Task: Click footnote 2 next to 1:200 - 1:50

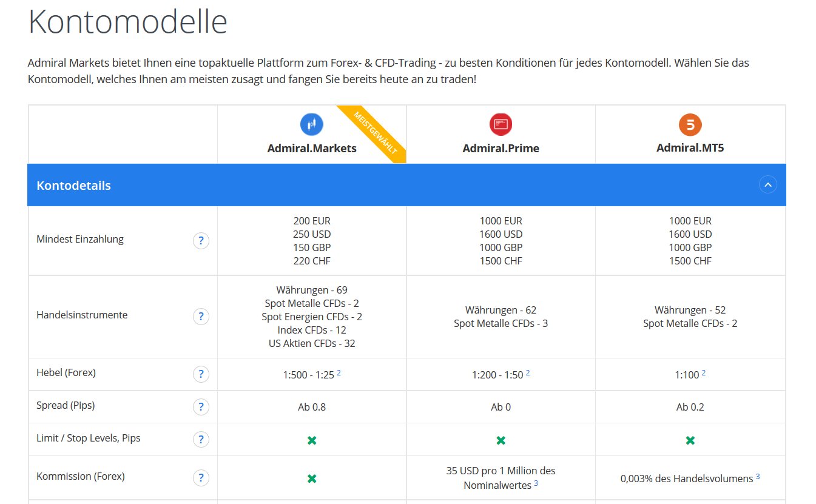Action: pos(528,373)
